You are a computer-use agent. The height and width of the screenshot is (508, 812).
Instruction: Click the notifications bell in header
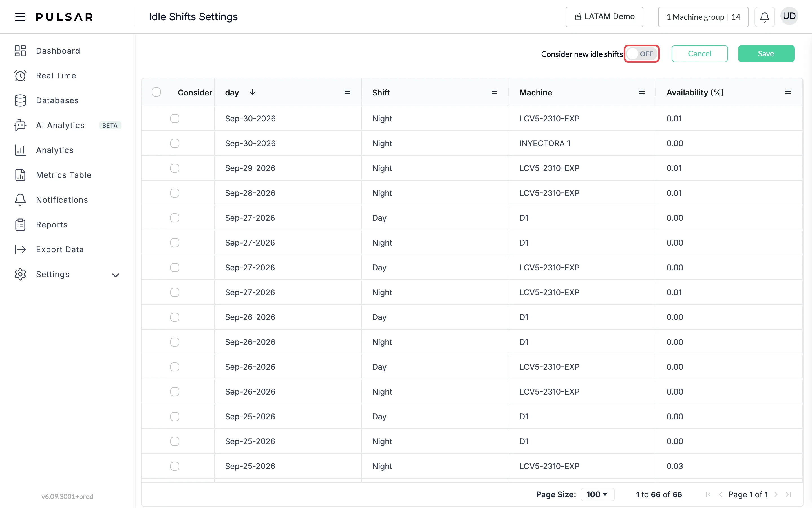click(764, 17)
